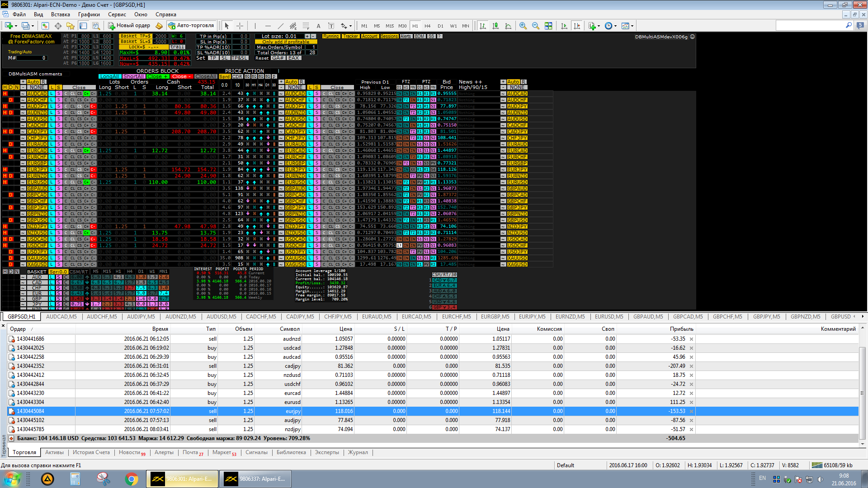868x488 pixels.
Task: Click the green C+ on AUDCAD row
Action: click(x=86, y=94)
